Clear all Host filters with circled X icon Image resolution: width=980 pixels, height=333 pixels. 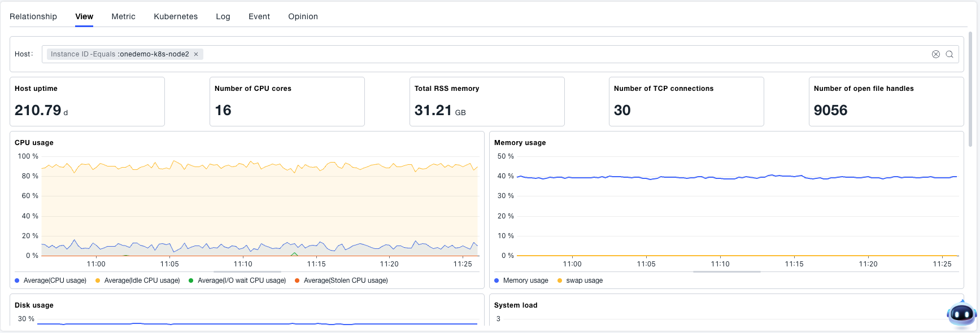point(935,54)
